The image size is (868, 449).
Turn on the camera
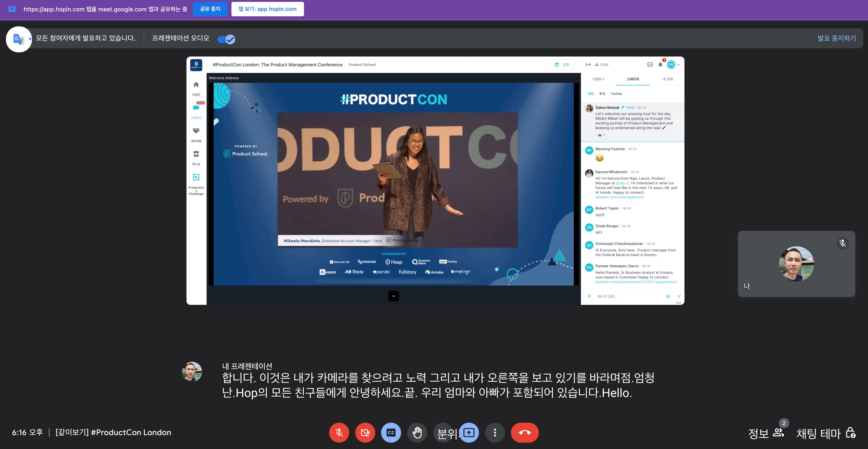(x=365, y=432)
